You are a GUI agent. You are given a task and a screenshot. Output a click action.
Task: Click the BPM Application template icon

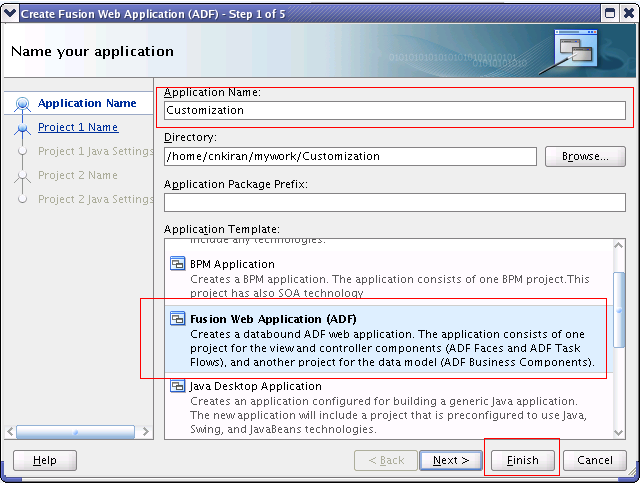(178, 264)
